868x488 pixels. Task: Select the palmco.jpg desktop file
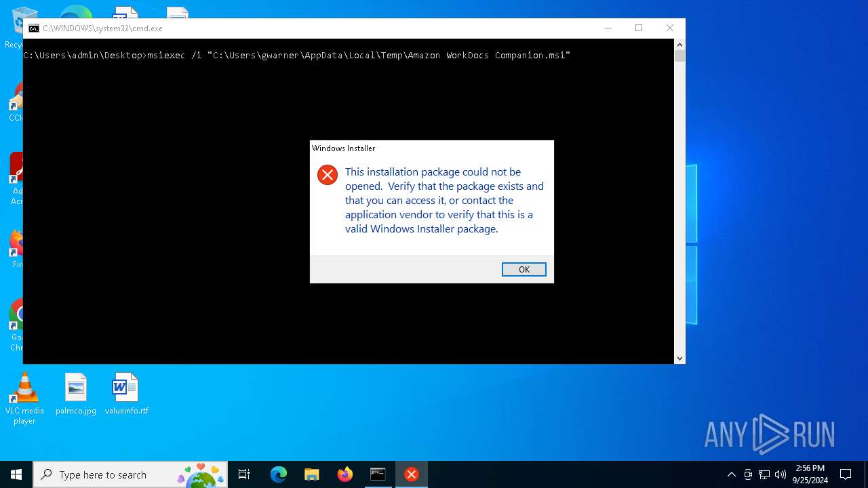pyautogui.click(x=76, y=394)
